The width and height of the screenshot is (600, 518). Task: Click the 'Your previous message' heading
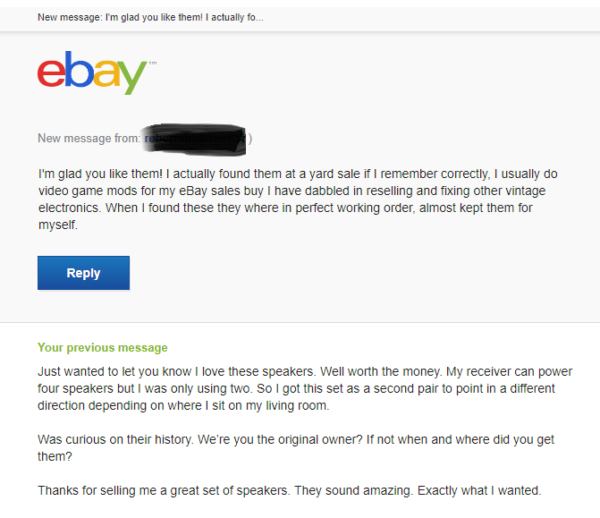tap(103, 347)
